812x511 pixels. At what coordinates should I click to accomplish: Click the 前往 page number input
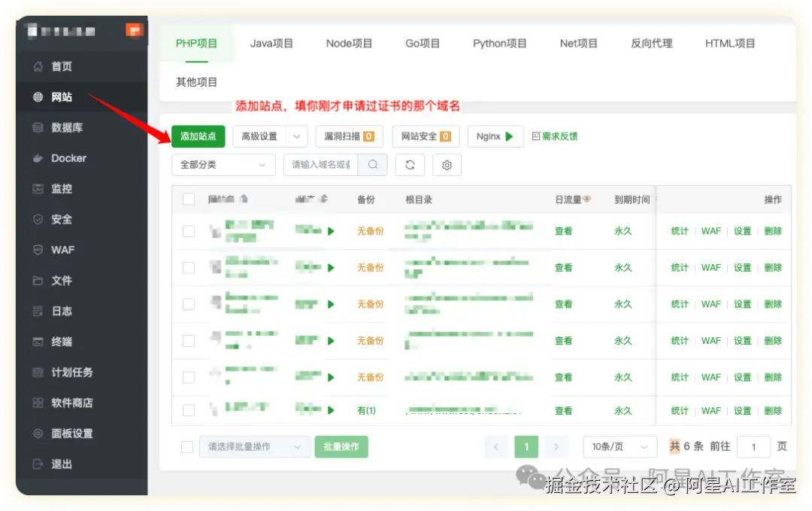point(753,447)
